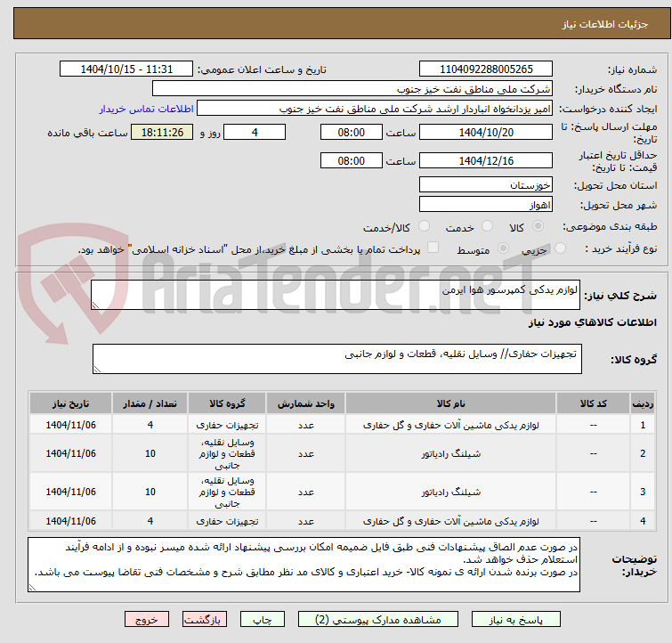Click the تاریخ نیاز column header
Image resolution: width=672 pixels, height=643 pixels.
coord(70,403)
